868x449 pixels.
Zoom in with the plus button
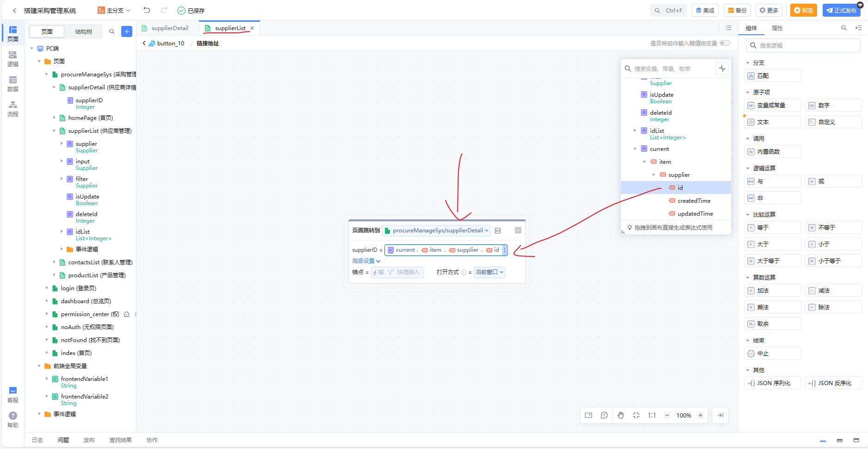(701, 415)
